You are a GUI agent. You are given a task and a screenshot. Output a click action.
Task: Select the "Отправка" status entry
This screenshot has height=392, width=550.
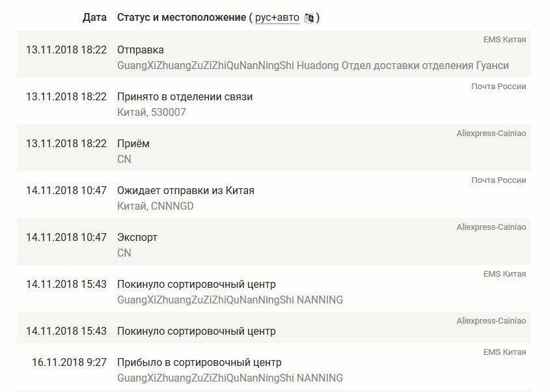click(x=141, y=50)
